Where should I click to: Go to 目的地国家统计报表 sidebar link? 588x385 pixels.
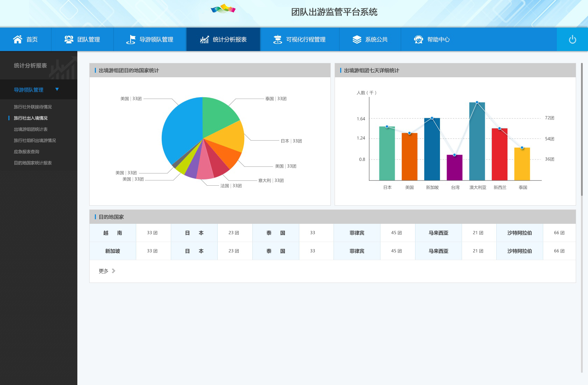pos(33,163)
